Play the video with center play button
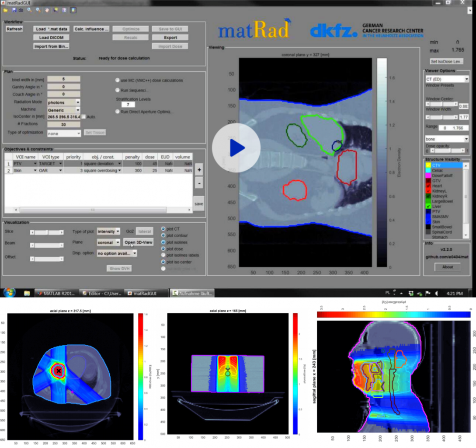 236,148
